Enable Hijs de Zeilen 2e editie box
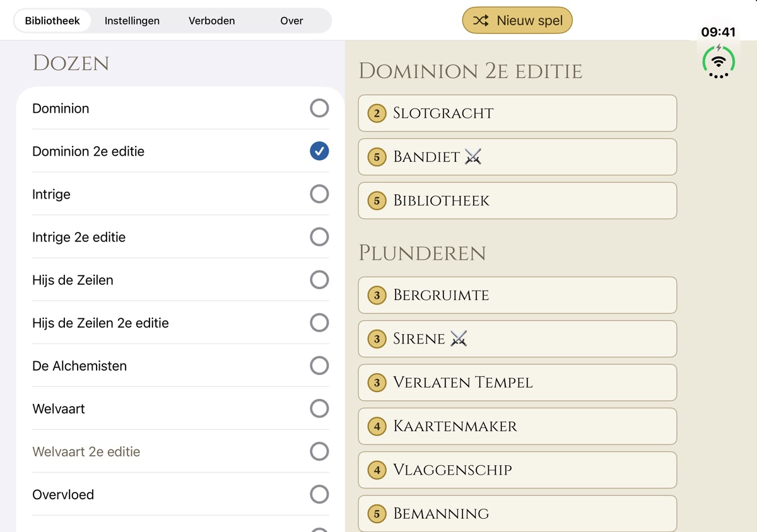This screenshot has width=757, height=532. (x=319, y=323)
